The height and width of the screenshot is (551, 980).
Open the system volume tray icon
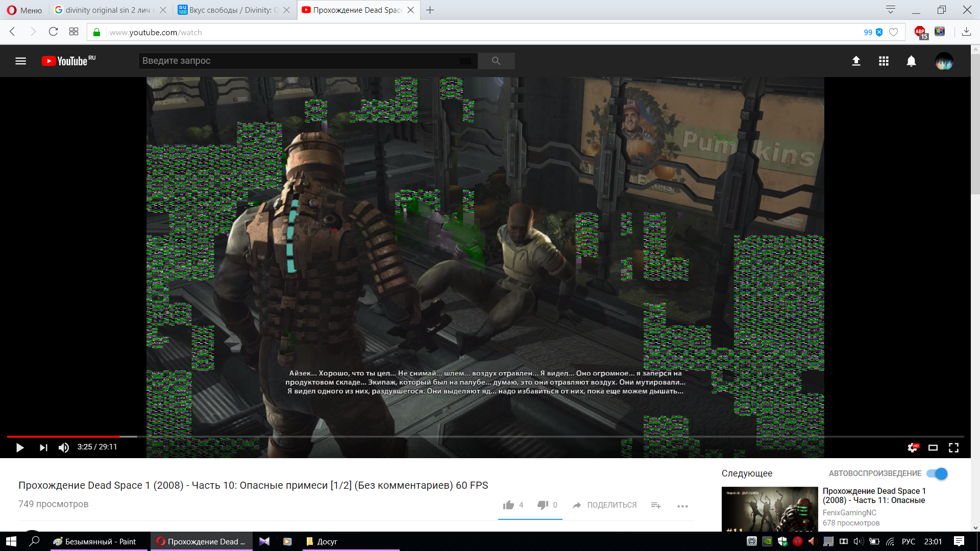[859, 541]
